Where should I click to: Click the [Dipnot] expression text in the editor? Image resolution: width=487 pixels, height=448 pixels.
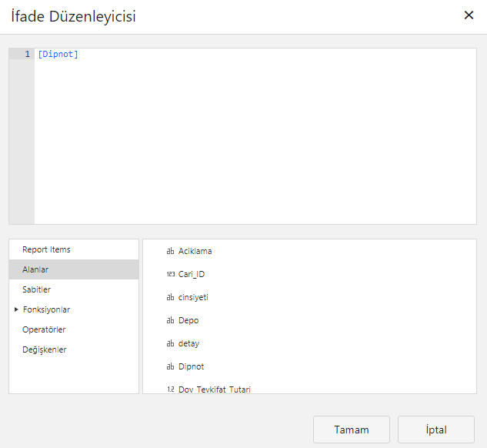click(58, 54)
